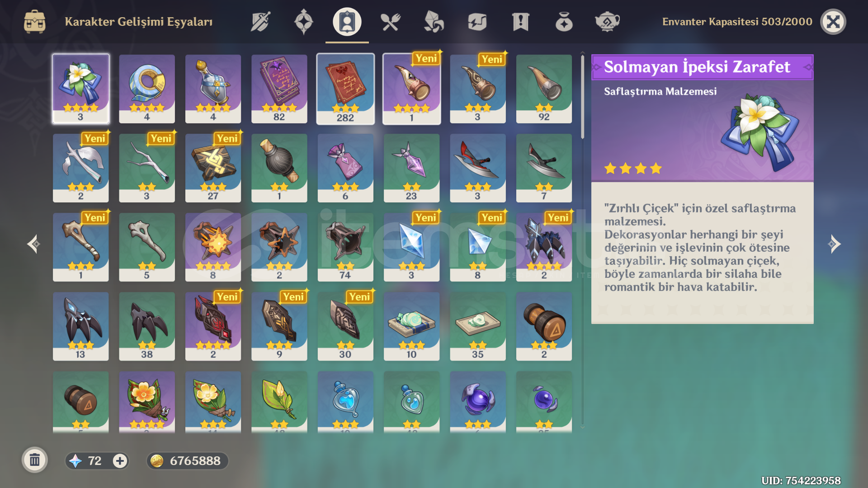Select the Materials tab icon
This screenshot has width=868, height=488.
434,21
